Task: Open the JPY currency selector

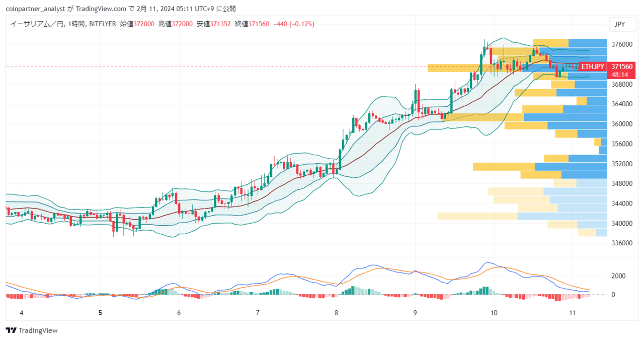Action: 620,24
